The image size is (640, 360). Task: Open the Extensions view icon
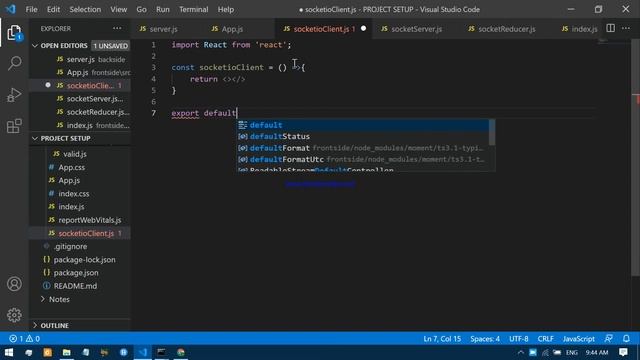(x=14, y=126)
